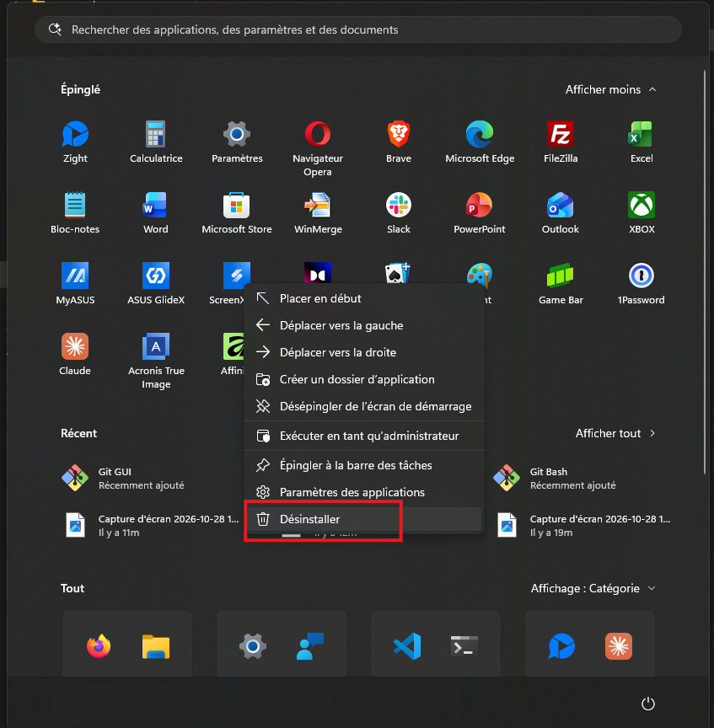The image size is (714, 728).
Task: Open the Claude icon in Tout section
Action: (x=618, y=645)
